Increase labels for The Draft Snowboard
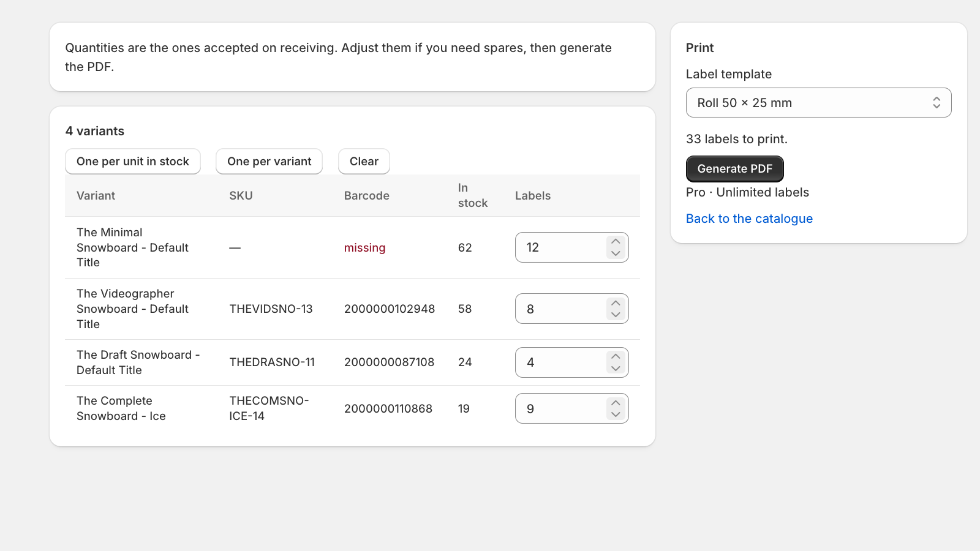This screenshot has width=980, height=551. tap(616, 356)
